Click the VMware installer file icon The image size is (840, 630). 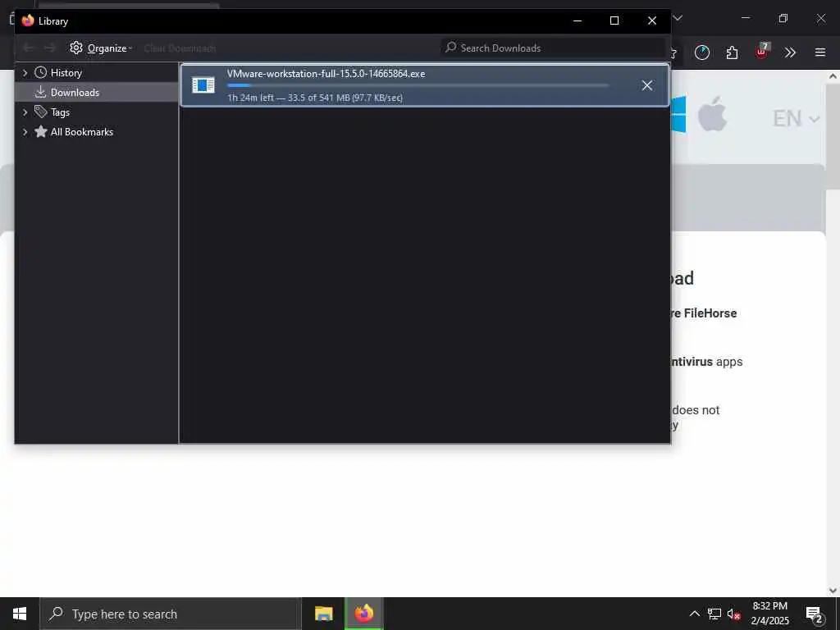203,85
